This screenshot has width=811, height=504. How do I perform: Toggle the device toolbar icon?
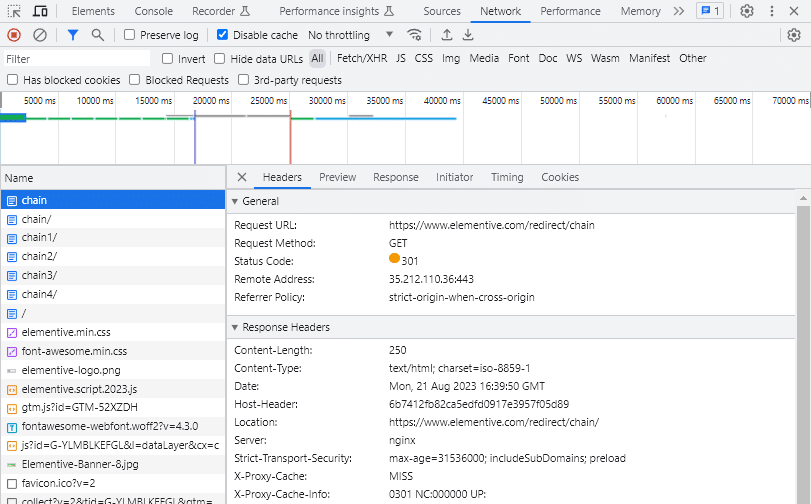pyautogui.click(x=40, y=11)
